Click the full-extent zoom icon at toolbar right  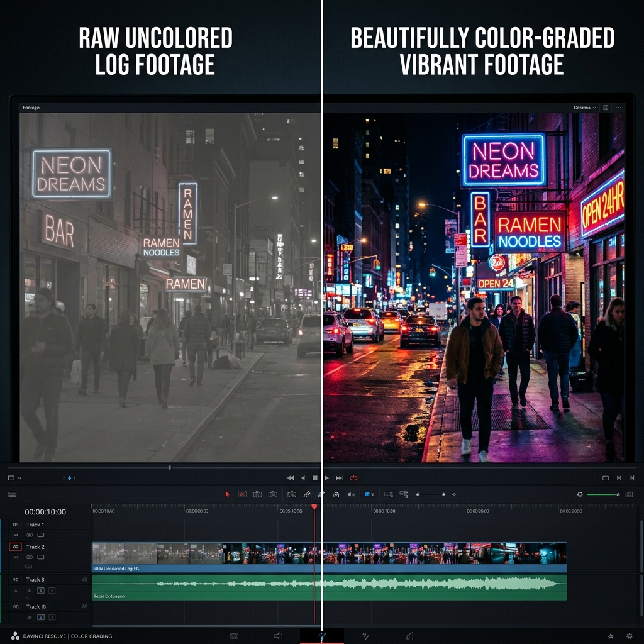coord(629,494)
